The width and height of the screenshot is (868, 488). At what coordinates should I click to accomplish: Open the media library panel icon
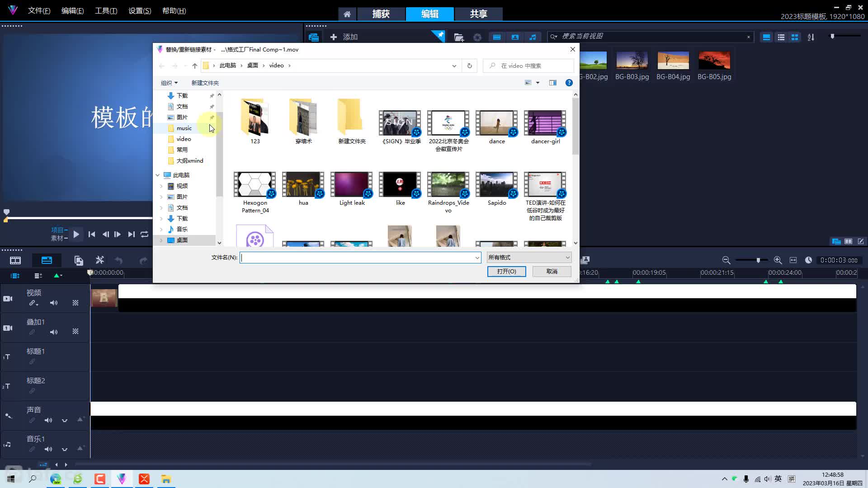pyautogui.click(x=313, y=37)
